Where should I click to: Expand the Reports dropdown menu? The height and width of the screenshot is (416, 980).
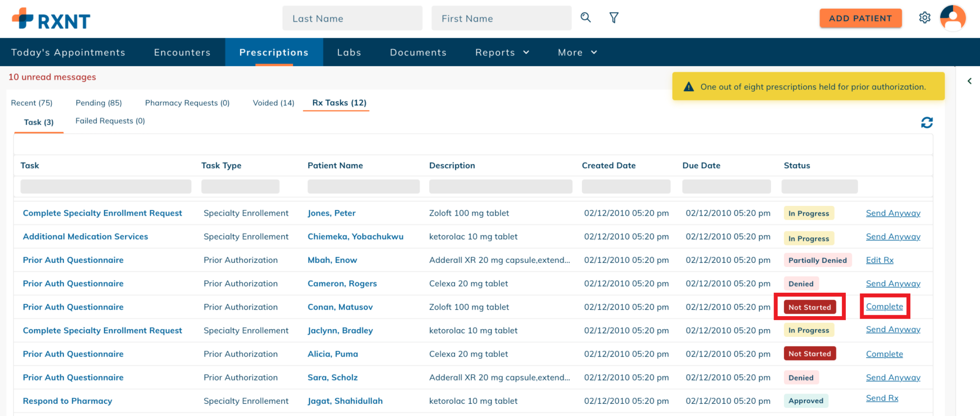click(502, 52)
